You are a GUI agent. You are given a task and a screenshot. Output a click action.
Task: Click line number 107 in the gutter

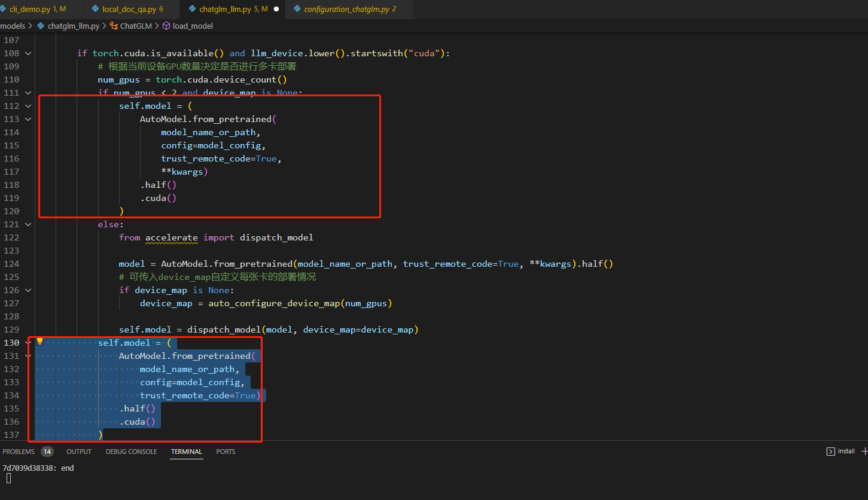coord(11,40)
